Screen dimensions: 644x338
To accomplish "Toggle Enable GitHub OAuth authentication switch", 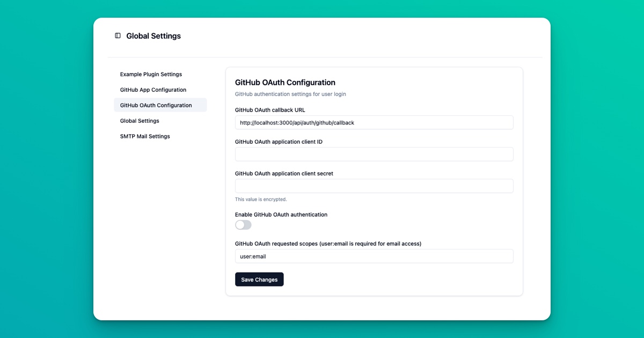I will (243, 225).
